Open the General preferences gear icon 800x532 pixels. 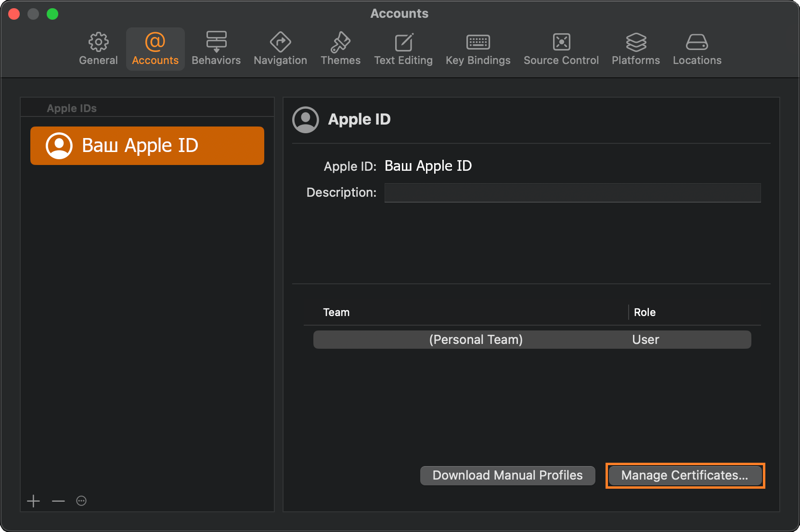(x=98, y=49)
